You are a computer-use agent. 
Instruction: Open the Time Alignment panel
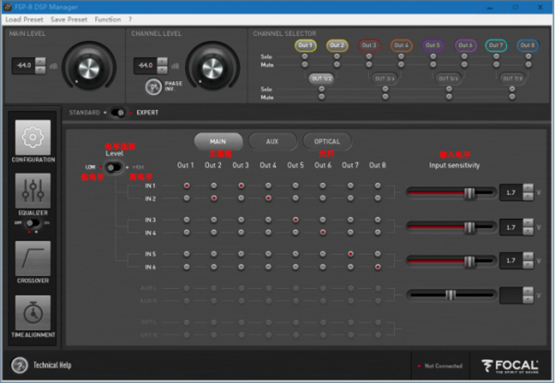[x=33, y=313]
